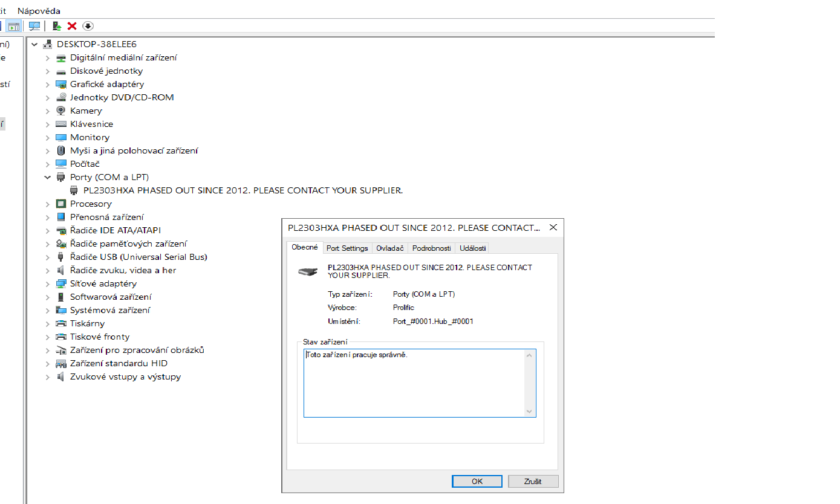Select the Porty (COM a LPT) label

click(x=109, y=177)
